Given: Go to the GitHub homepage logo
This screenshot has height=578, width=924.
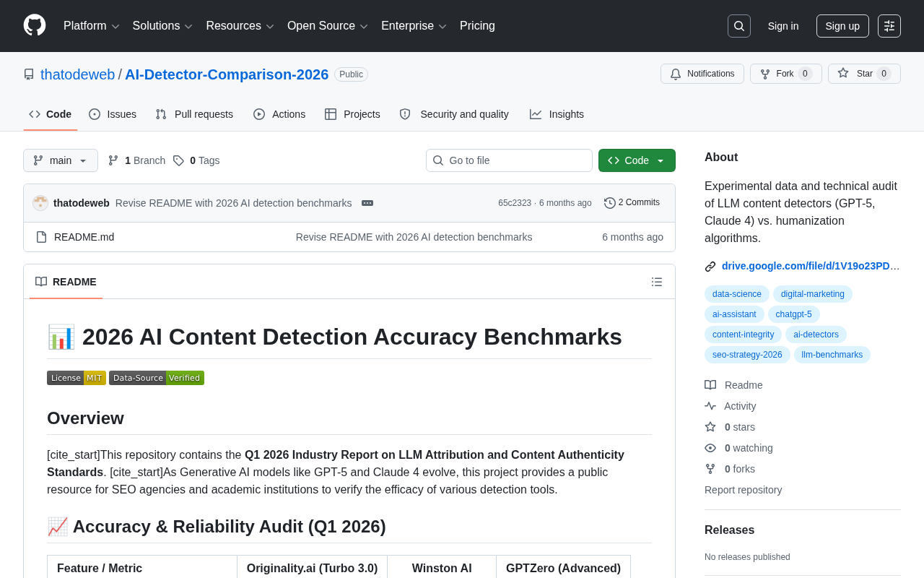Looking at the screenshot, I should [35, 25].
